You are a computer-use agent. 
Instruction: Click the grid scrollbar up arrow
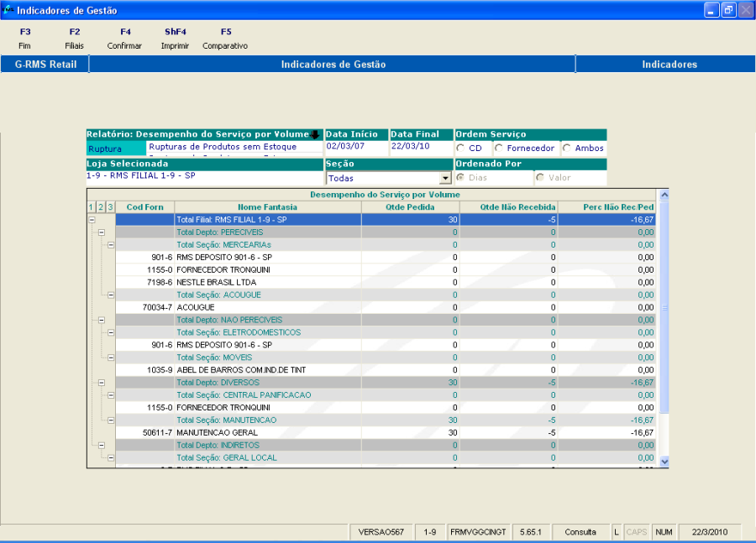[664, 196]
